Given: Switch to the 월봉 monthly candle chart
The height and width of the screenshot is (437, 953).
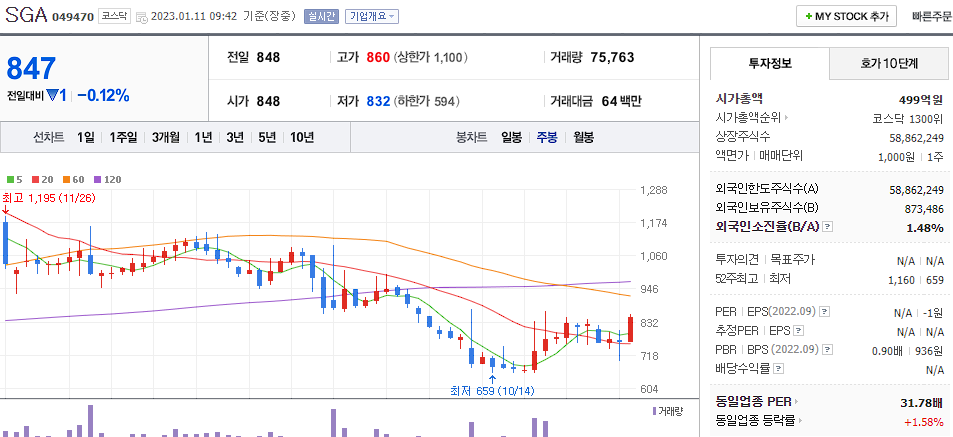Looking at the screenshot, I should tap(583, 137).
